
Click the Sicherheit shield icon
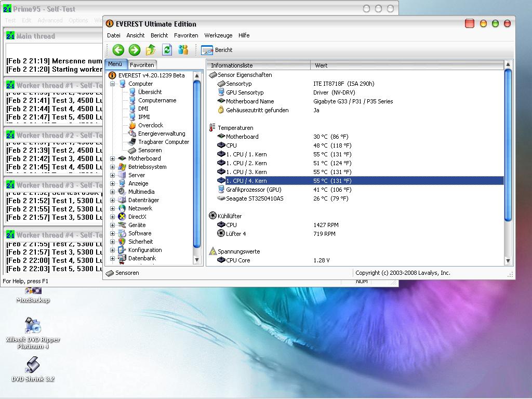122,242
